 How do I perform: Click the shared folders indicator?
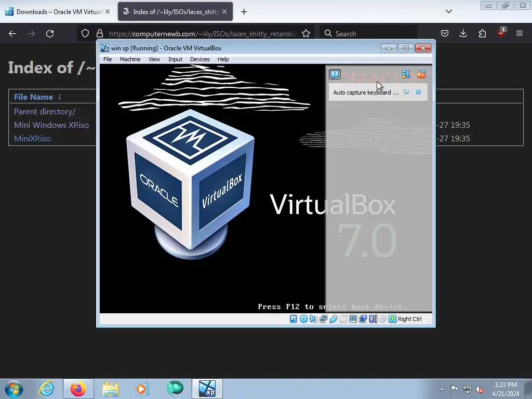point(343,319)
